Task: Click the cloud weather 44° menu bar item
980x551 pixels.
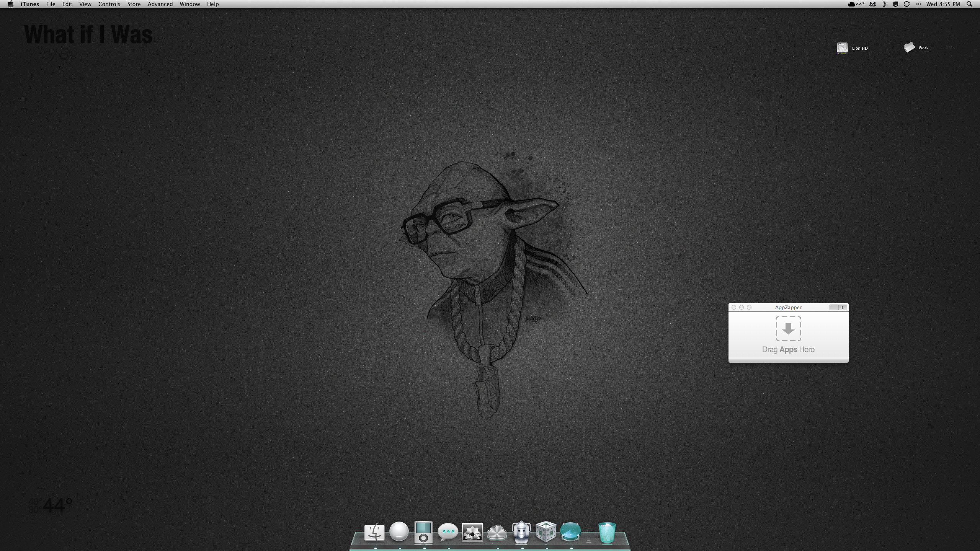Action: click(x=856, y=4)
